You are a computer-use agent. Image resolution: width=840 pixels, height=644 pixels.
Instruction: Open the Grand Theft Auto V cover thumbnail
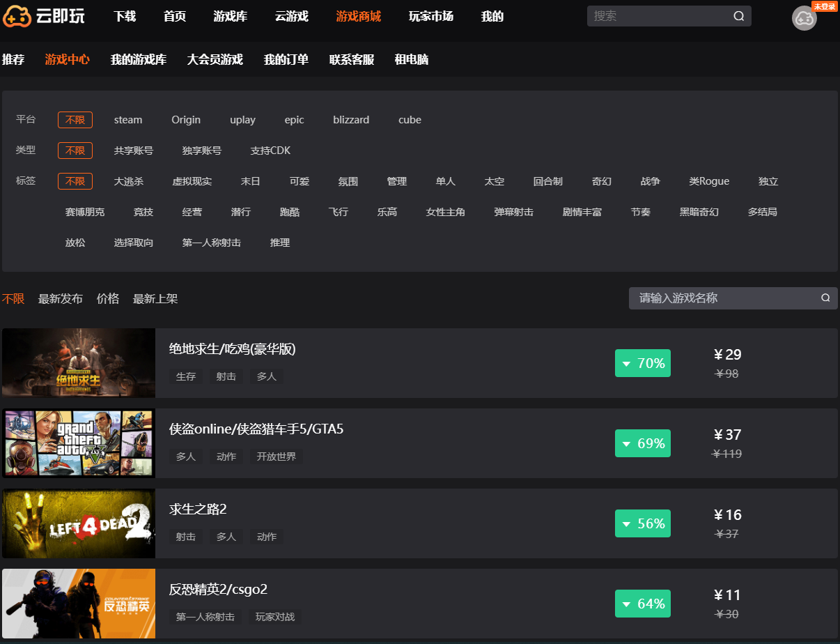tap(79, 443)
